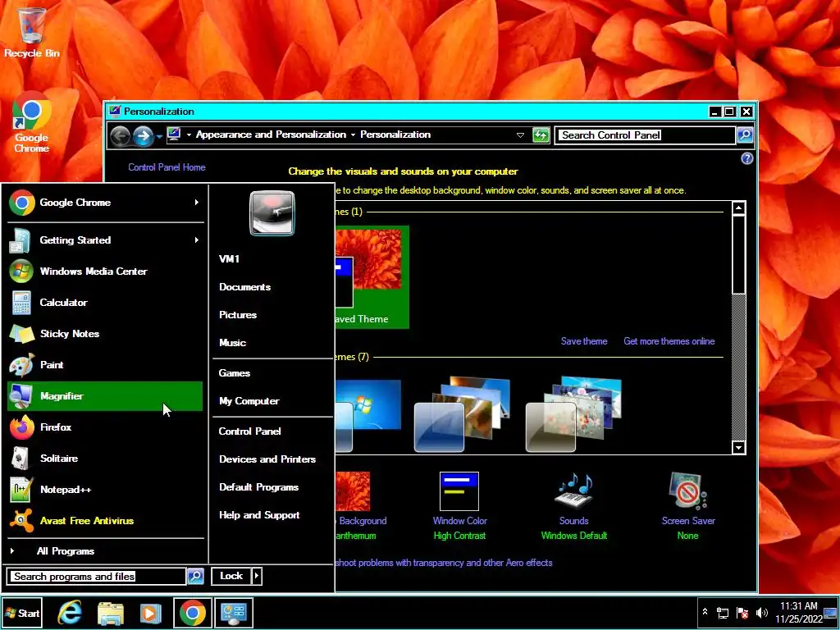
Task: Open Default Programs
Action: pos(258,487)
